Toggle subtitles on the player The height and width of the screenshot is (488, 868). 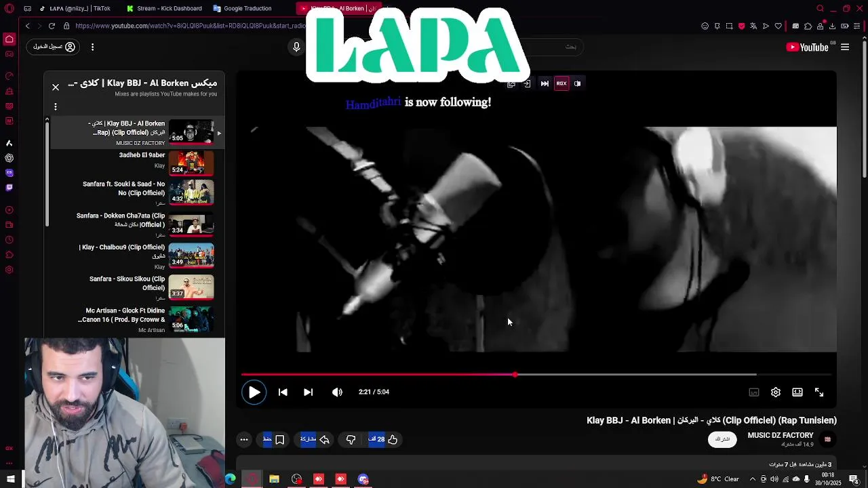pos(753,392)
